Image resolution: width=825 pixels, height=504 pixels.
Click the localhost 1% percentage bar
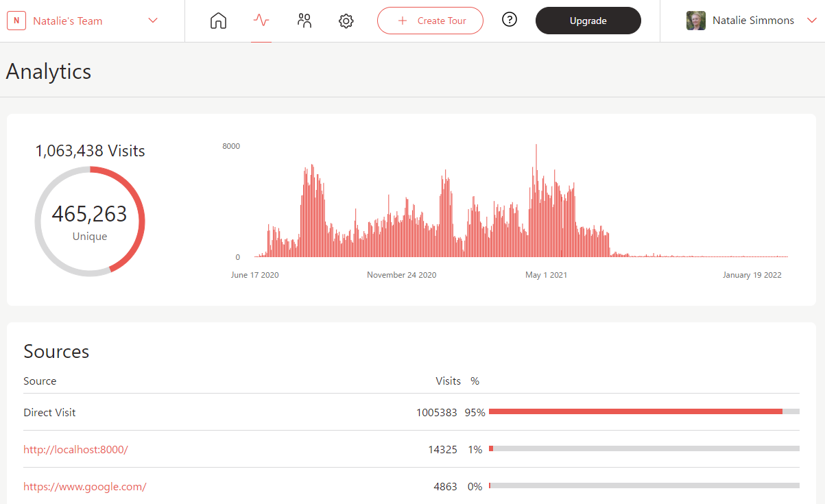coord(643,448)
